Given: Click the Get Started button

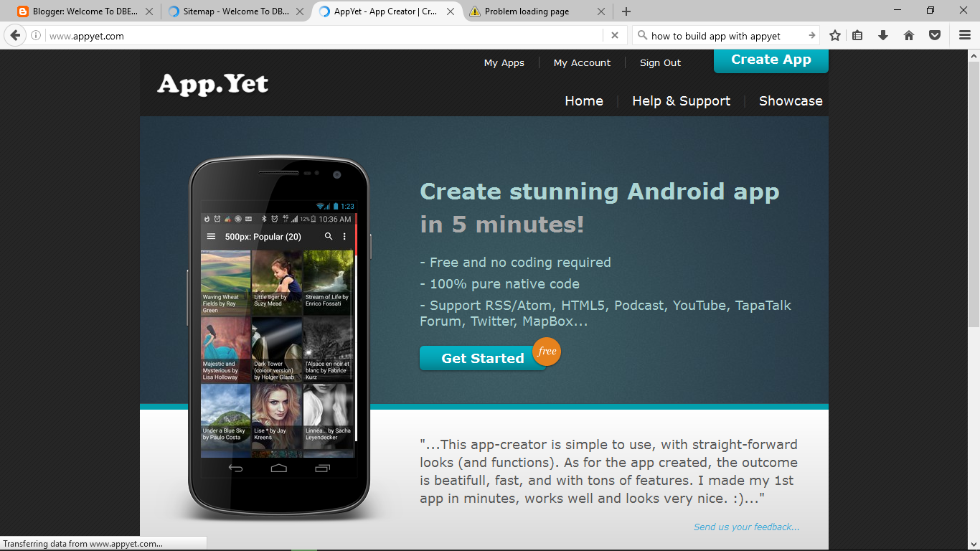Looking at the screenshot, I should (483, 358).
